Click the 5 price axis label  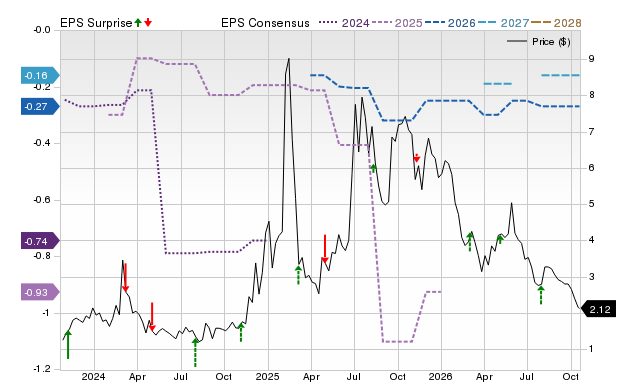(x=591, y=204)
